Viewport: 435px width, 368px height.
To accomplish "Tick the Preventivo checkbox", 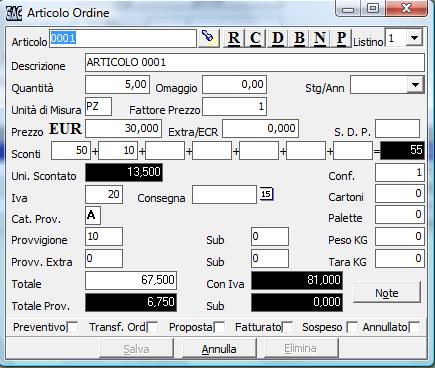I will pyautogui.click(x=72, y=327).
